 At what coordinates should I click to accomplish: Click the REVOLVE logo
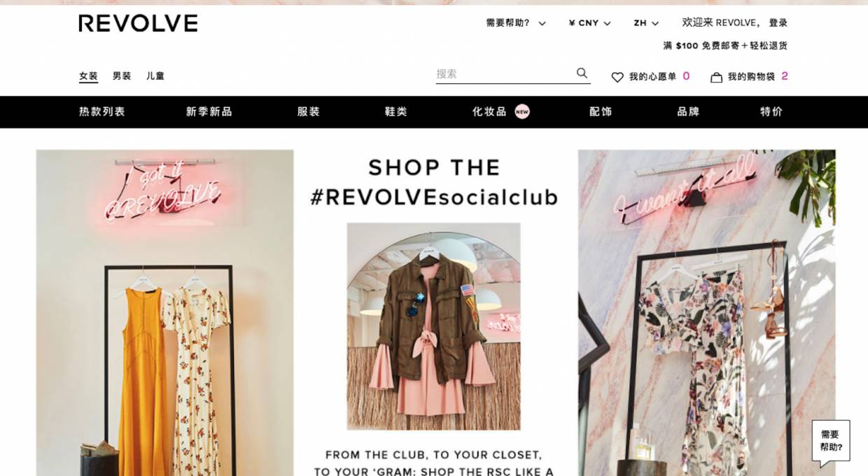pyautogui.click(x=138, y=23)
